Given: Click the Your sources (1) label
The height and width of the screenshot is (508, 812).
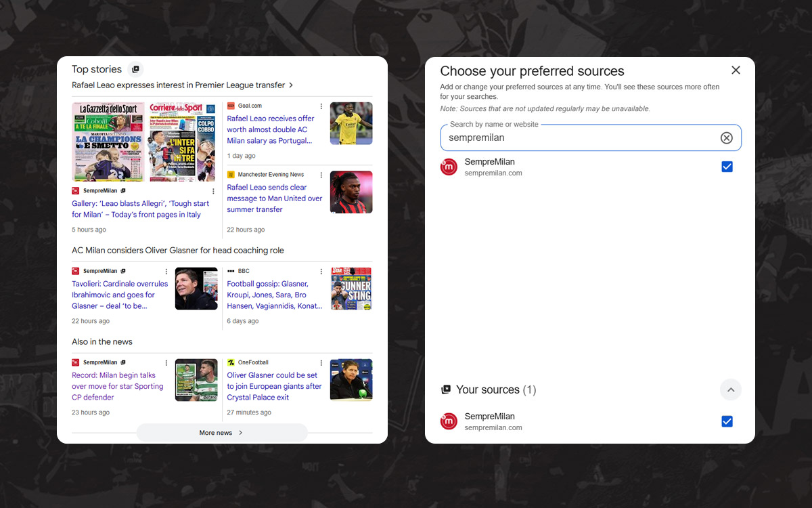Looking at the screenshot, I should coord(496,389).
